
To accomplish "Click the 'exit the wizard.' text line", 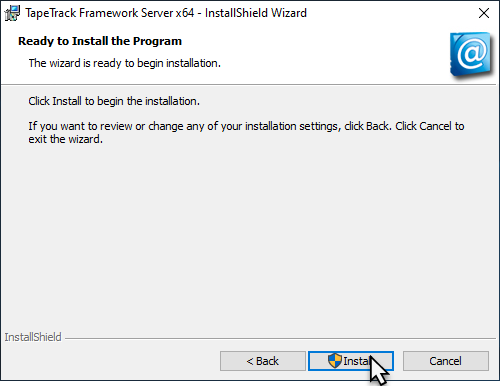I will [66, 139].
